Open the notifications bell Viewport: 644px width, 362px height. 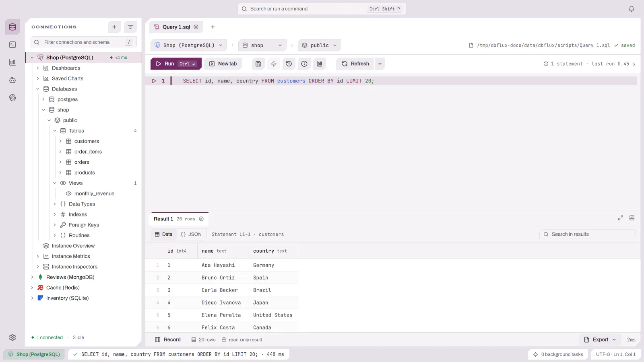[632, 9]
